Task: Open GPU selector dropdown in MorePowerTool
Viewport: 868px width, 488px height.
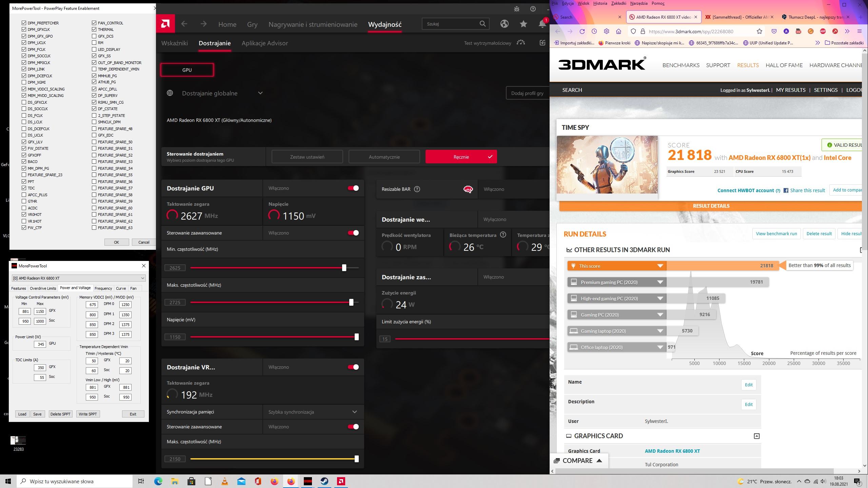Action: tap(79, 278)
